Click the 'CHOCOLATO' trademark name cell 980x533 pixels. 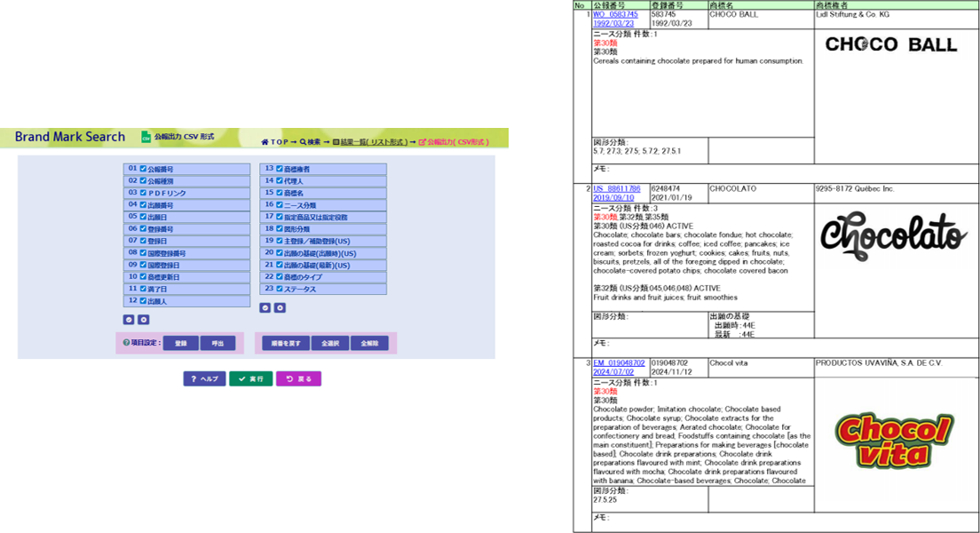click(x=762, y=194)
